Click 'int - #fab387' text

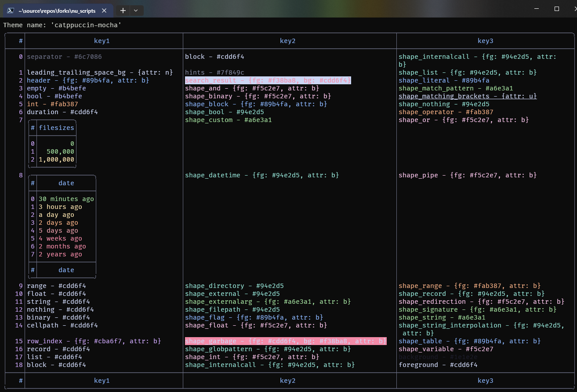[52, 104]
